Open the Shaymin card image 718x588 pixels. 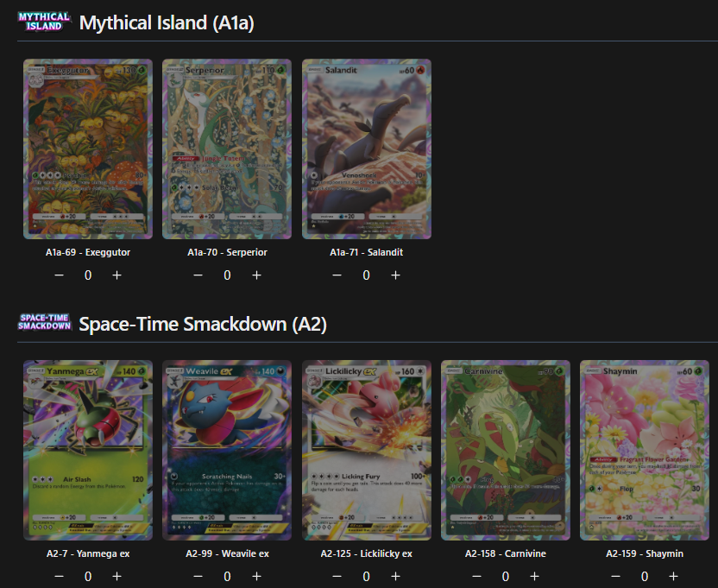coord(645,450)
